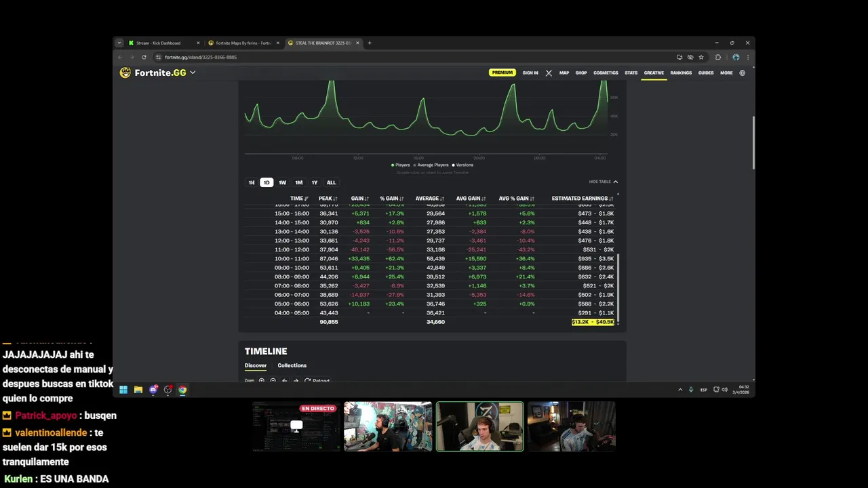Select the EN DIRECTO screen-share thumbnail
The width and height of the screenshot is (868, 488).
[296, 426]
